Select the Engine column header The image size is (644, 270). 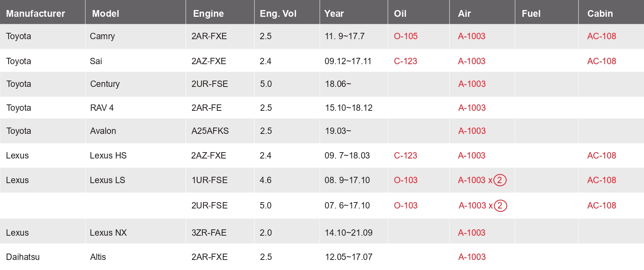pos(208,14)
